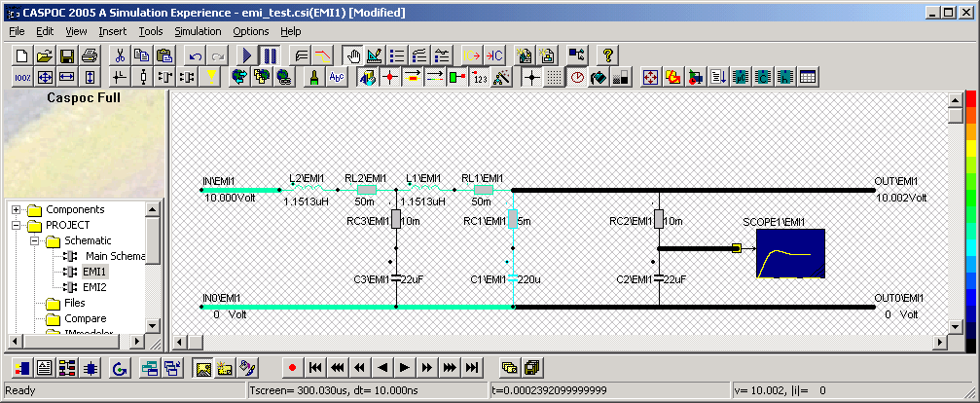This screenshot has height=403, width=980.
Task: Toggle the crosshair cursor button
Action: coord(530,77)
